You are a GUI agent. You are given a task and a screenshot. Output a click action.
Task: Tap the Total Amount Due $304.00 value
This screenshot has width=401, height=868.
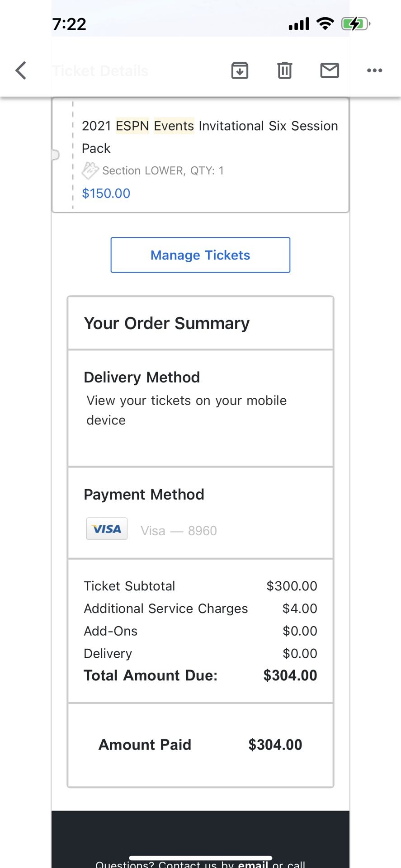coord(290,675)
